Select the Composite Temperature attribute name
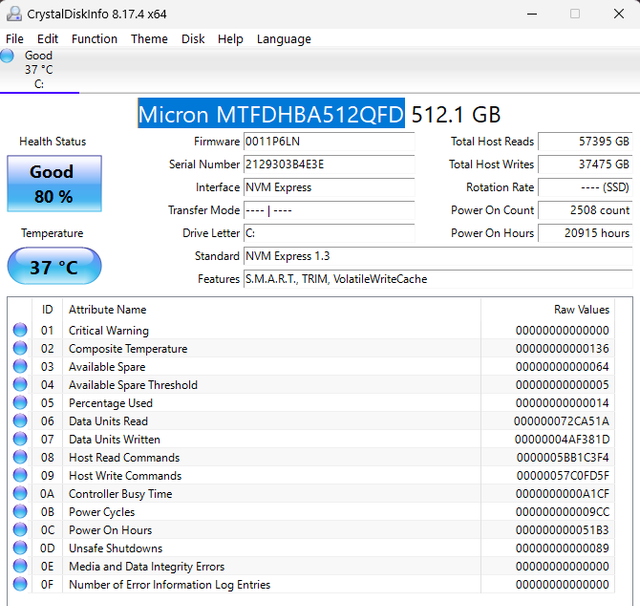 (128, 349)
